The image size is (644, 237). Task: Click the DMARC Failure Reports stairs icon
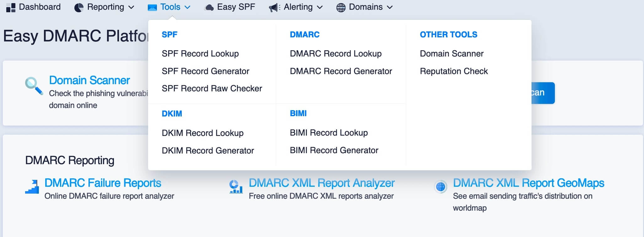[x=32, y=186]
